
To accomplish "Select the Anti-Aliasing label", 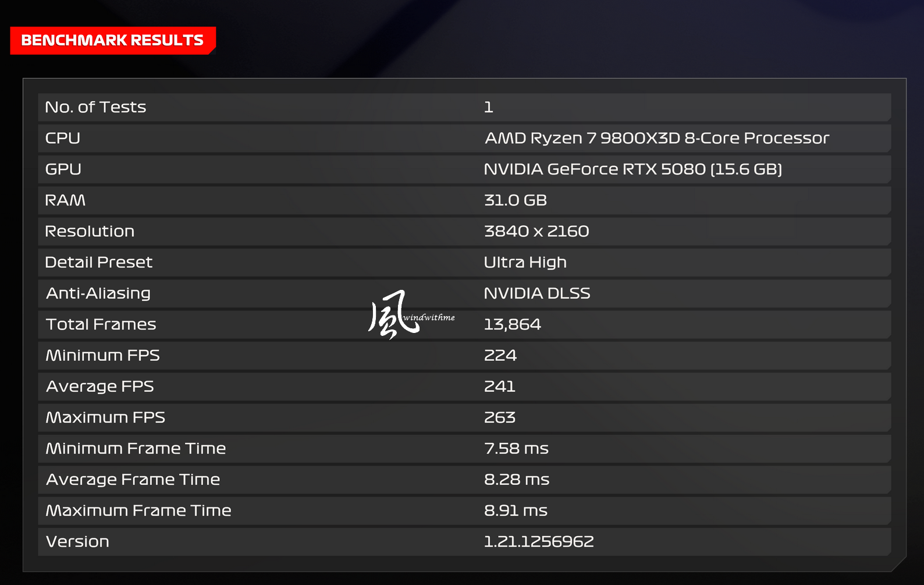I will [98, 293].
